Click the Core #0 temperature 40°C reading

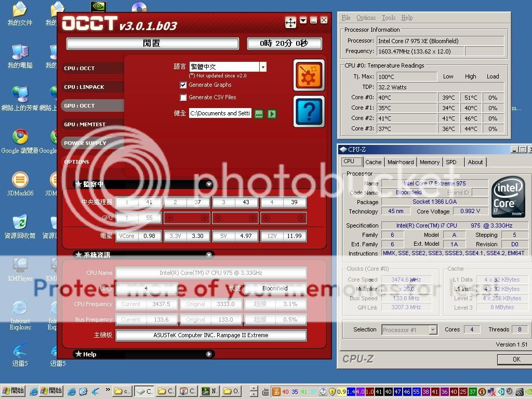[407, 98]
